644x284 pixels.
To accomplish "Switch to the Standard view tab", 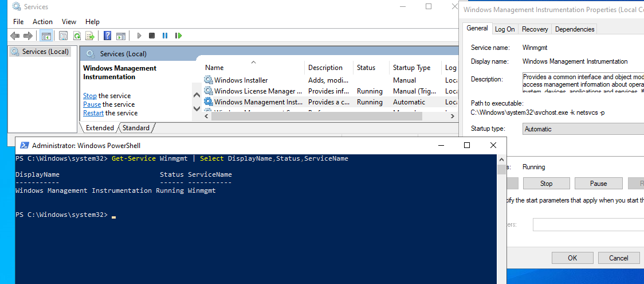I will [136, 128].
